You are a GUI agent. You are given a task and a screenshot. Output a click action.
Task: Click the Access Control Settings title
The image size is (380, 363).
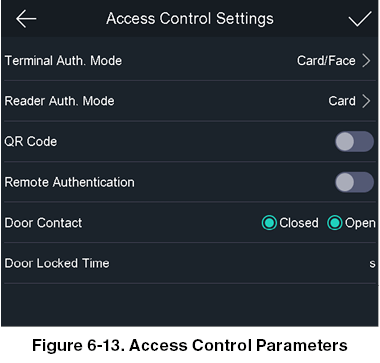190,19
